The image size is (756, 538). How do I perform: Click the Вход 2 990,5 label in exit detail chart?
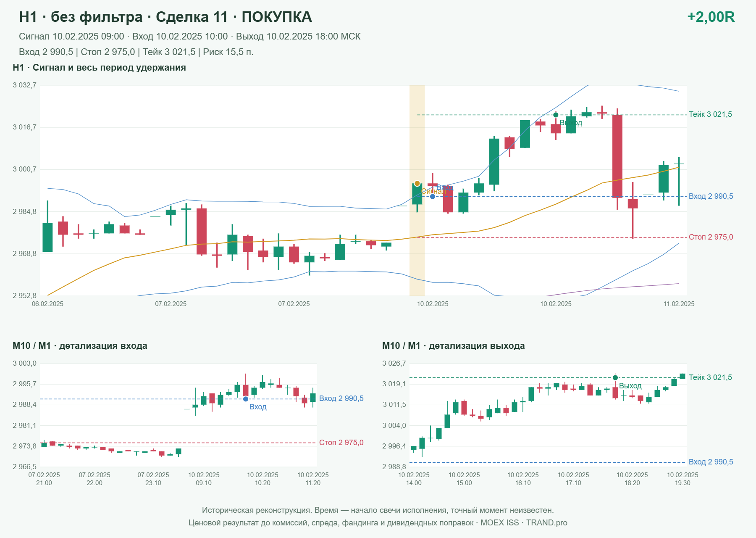(711, 462)
